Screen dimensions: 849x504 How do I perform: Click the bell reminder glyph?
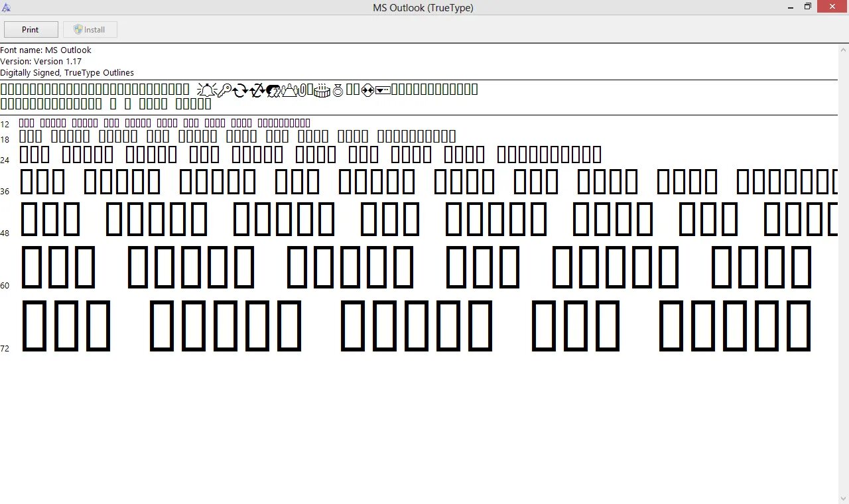point(207,90)
